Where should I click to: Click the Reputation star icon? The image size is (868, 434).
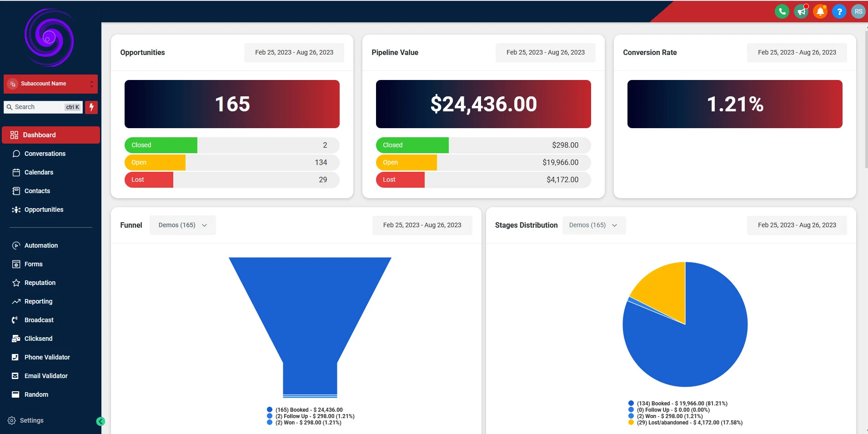tap(16, 283)
